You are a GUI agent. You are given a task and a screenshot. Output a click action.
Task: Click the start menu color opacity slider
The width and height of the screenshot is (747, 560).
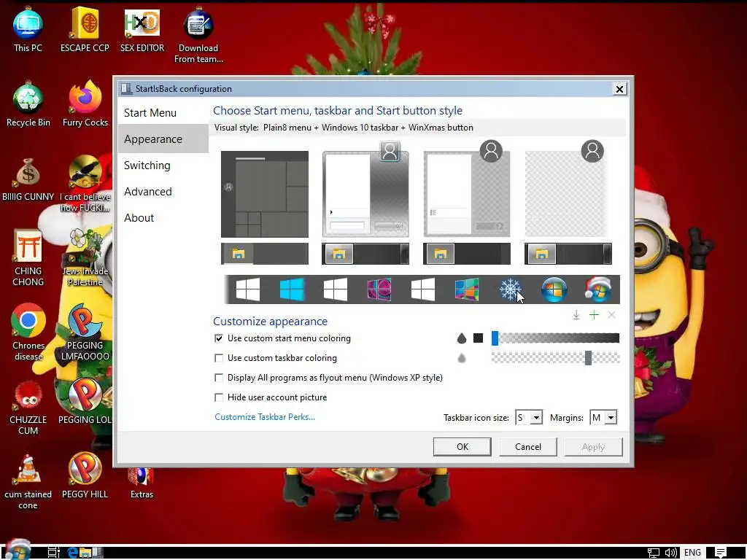(x=555, y=338)
